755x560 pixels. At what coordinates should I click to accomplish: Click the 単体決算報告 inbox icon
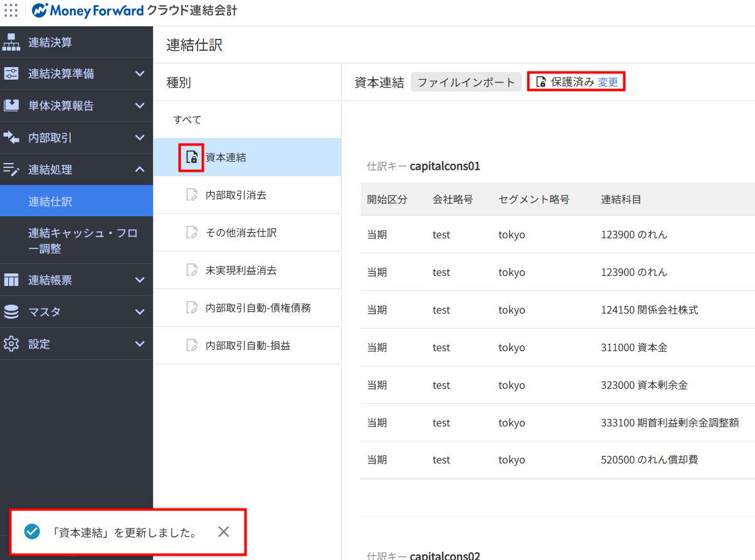pos(11,105)
